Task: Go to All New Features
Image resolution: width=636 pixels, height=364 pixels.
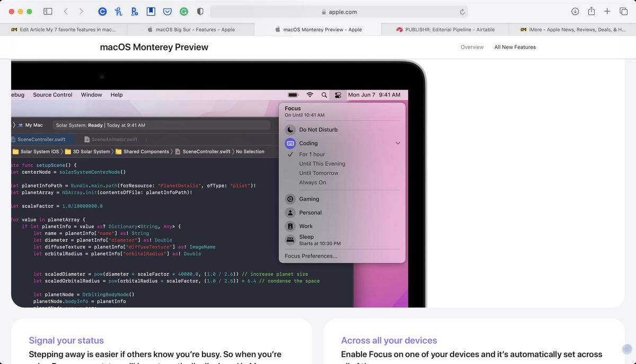Action: (x=515, y=47)
